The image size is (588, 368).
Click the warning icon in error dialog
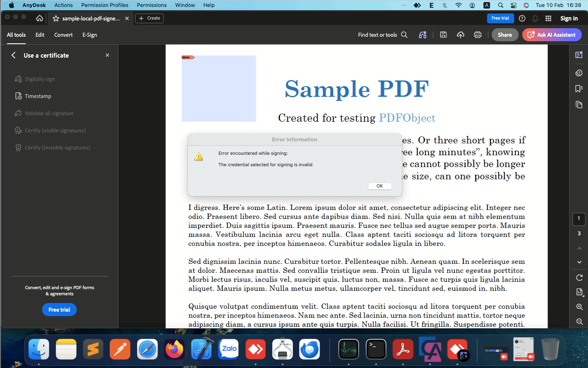(198, 156)
